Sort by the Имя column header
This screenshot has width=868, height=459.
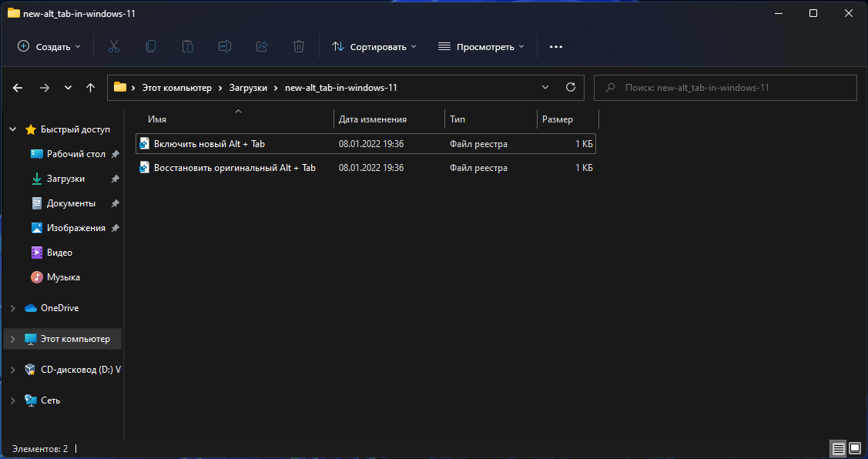coord(235,119)
